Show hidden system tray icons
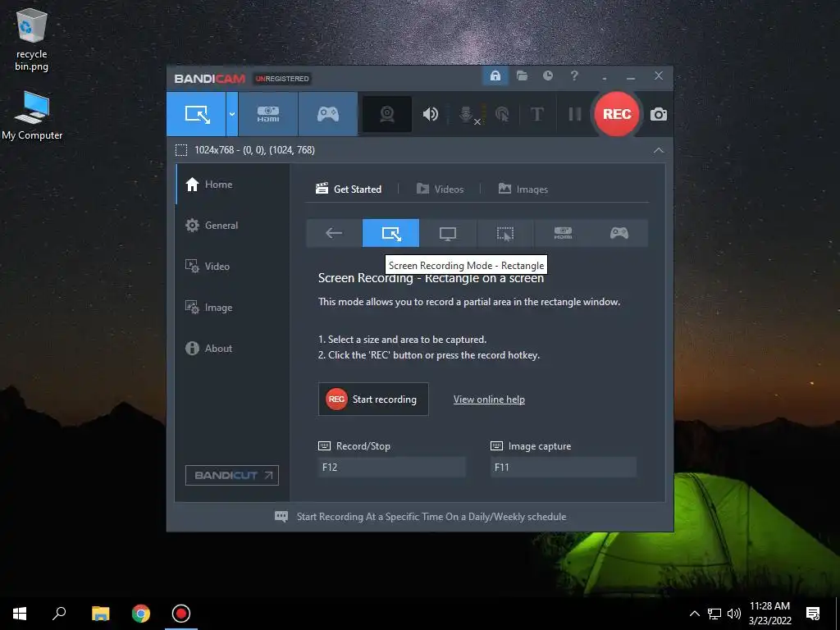Screen dimensions: 840x630 [694, 614]
